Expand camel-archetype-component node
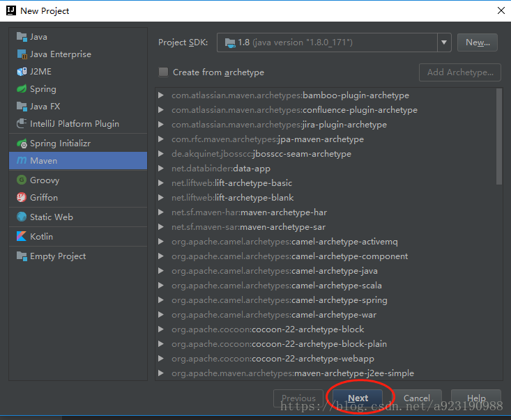The width and height of the screenshot is (511, 420). (160, 256)
